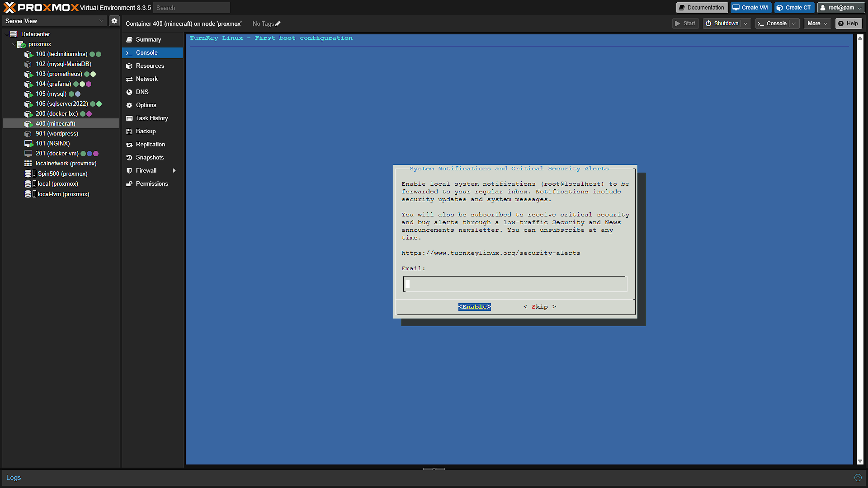
Task: Open localnetwork (proxmox) SDN zone
Action: tap(66, 163)
